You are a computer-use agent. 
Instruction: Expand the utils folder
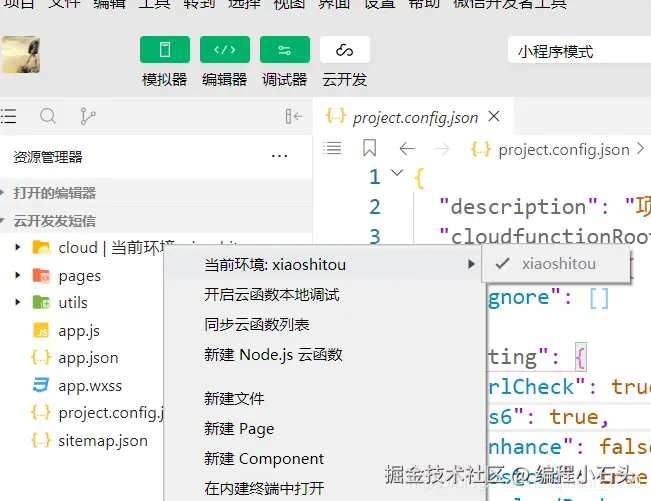(17, 302)
